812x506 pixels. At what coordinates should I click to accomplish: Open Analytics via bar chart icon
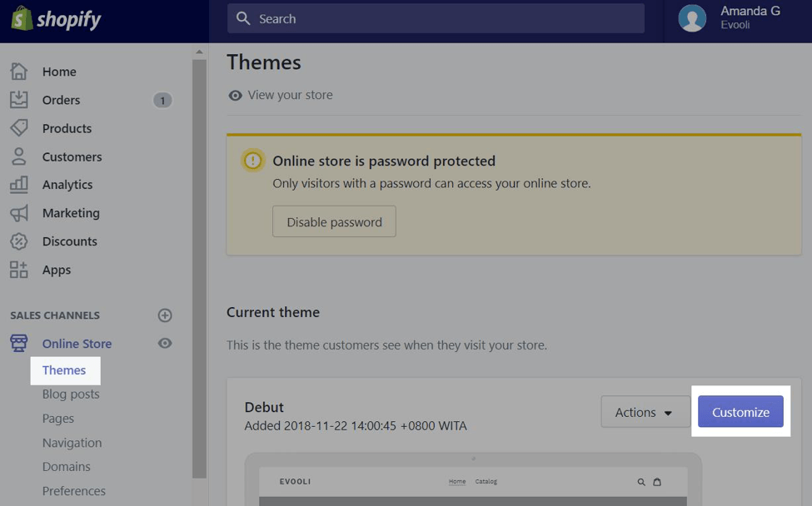tap(18, 185)
